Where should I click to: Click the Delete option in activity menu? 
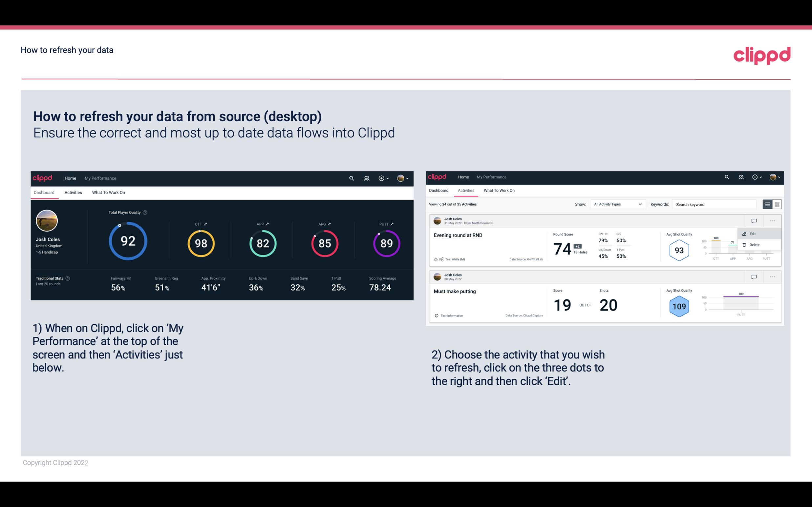[x=754, y=245]
